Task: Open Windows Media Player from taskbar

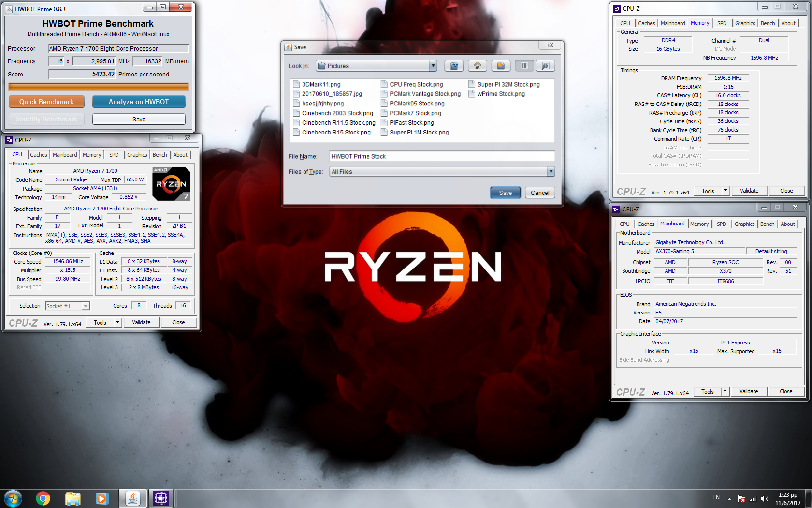Action: [x=102, y=498]
